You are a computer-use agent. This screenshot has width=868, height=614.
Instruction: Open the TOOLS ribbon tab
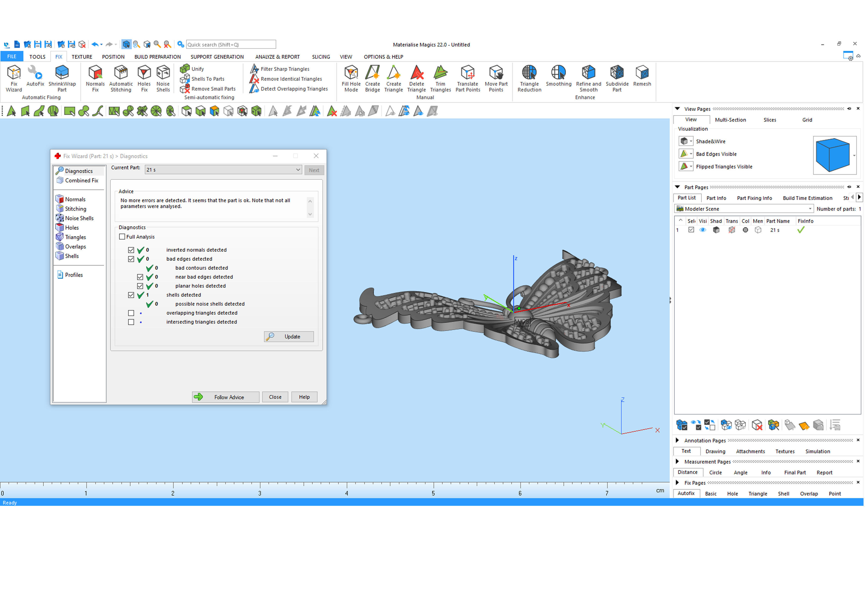point(37,57)
